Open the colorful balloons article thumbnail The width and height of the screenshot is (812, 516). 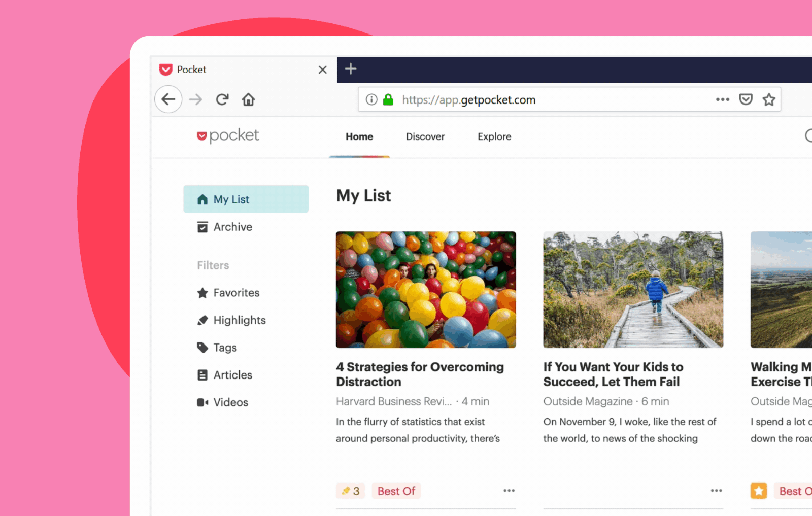tap(426, 290)
